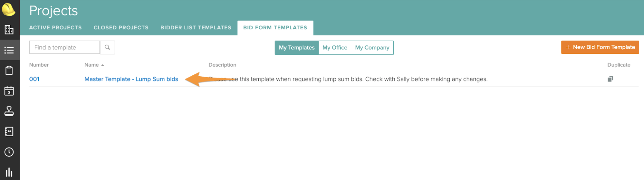Open Master Template - Lump Sum bids link
The height and width of the screenshot is (180, 644).
[x=131, y=79]
